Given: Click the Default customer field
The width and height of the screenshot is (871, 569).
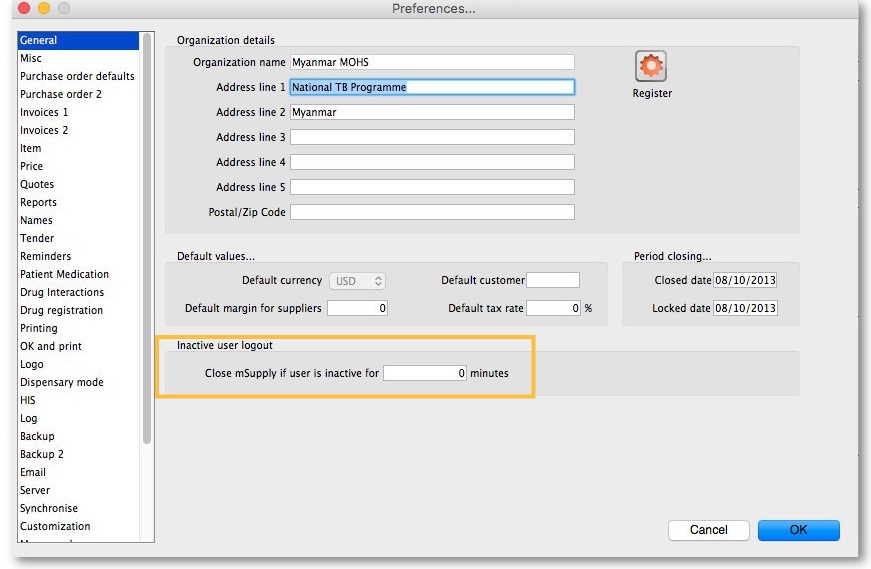Looking at the screenshot, I should pos(552,280).
